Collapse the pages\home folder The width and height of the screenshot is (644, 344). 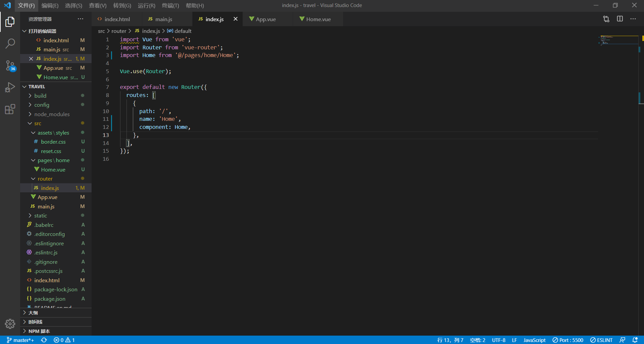pyautogui.click(x=56, y=160)
